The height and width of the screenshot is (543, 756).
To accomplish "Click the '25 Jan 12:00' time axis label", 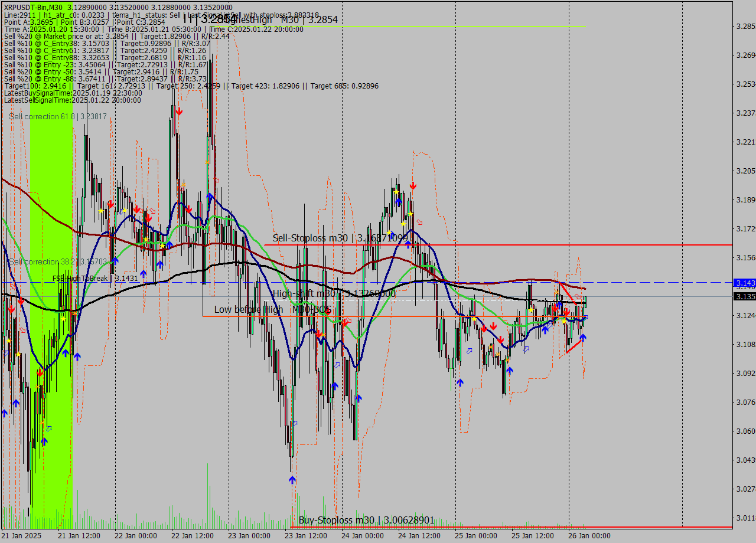I will point(532,536).
